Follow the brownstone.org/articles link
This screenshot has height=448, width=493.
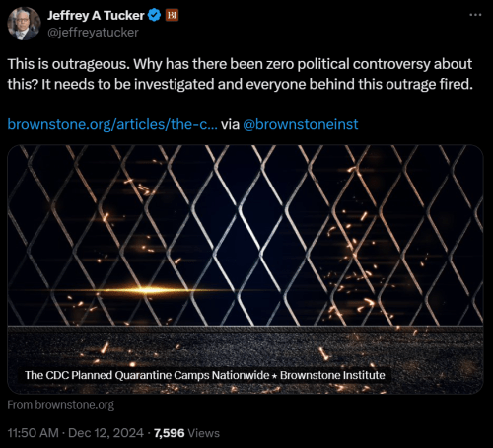click(112, 124)
